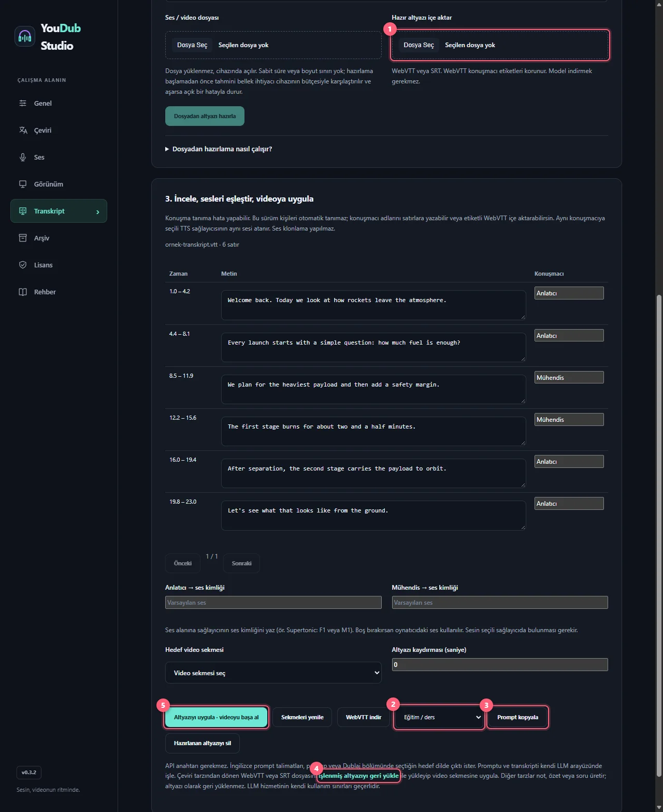Viewport: 663px width, 812px height.
Task: Click the Hazırlanan altyazıyı sil button
Action: 203,743
